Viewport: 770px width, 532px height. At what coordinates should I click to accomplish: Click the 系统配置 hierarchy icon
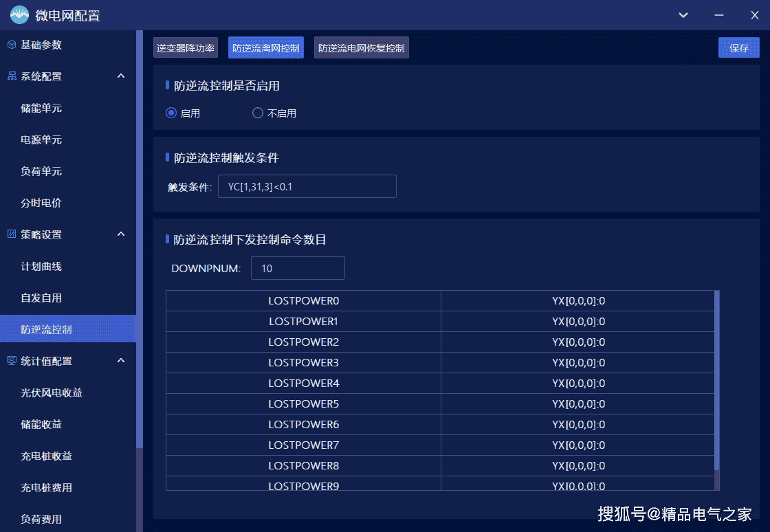[12, 76]
